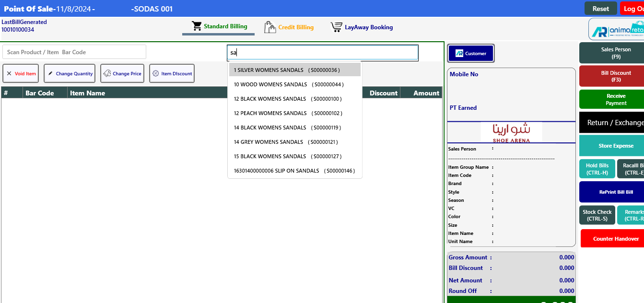Click the LastBillGenerated number 10010100034
The width and height of the screenshot is (644, 303).
coord(18,30)
